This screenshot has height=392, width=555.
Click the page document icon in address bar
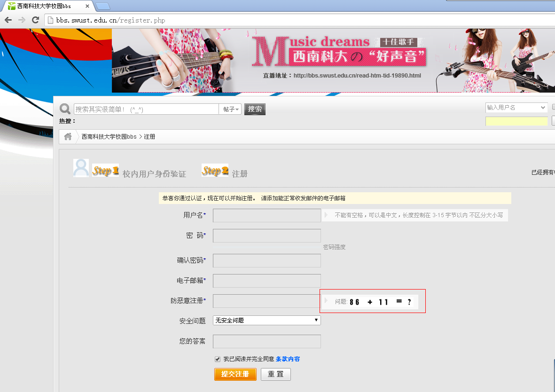50,20
